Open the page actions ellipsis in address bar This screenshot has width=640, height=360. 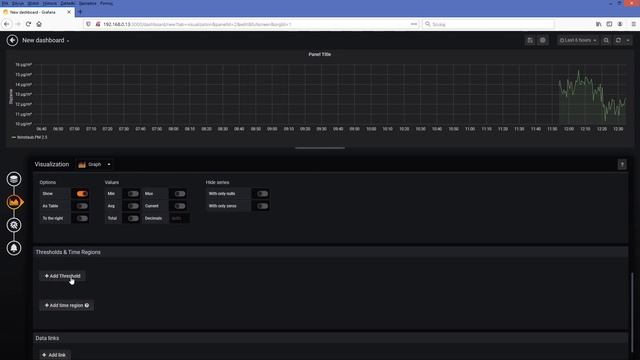click(414, 24)
